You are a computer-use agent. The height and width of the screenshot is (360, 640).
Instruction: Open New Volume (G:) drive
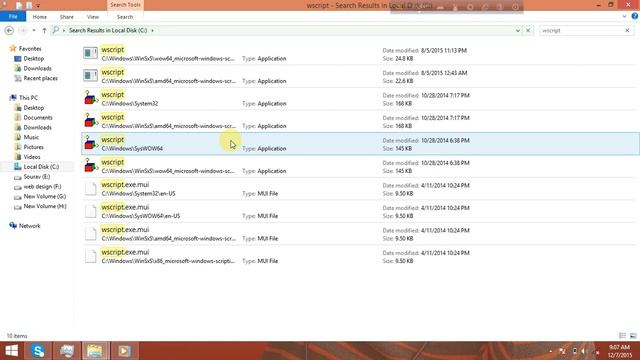pyautogui.click(x=44, y=196)
